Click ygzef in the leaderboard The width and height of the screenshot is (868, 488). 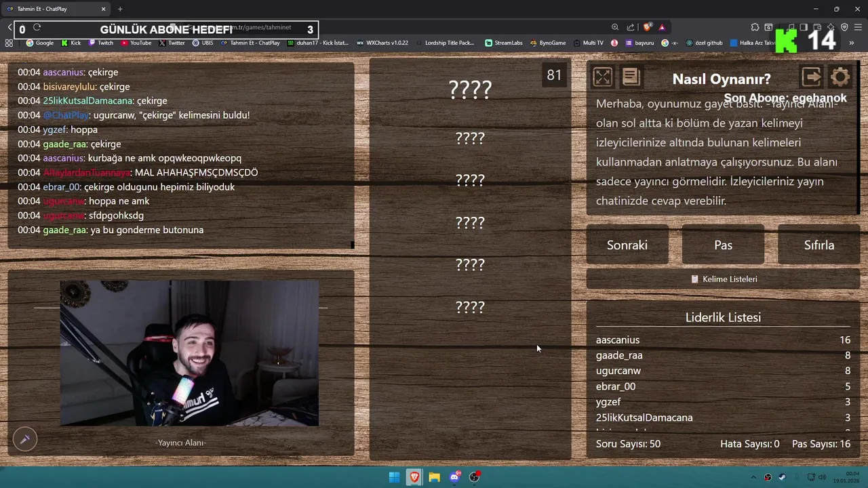point(608,402)
